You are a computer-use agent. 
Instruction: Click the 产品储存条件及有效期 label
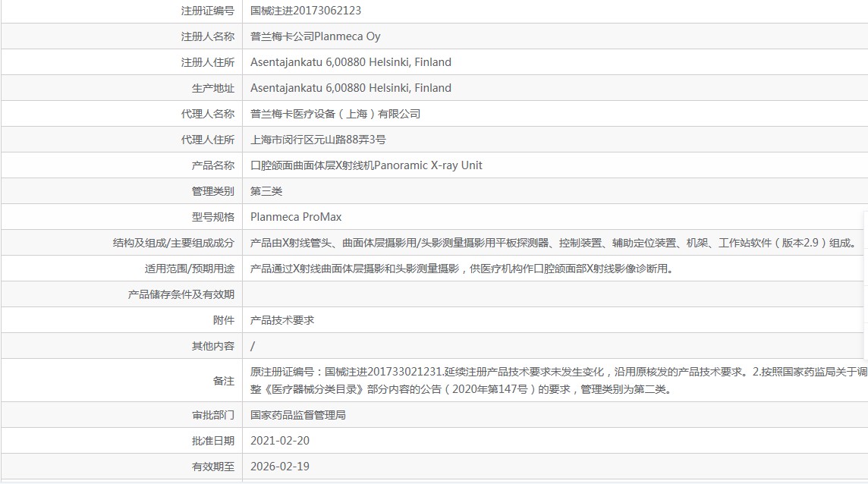(x=181, y=294)
